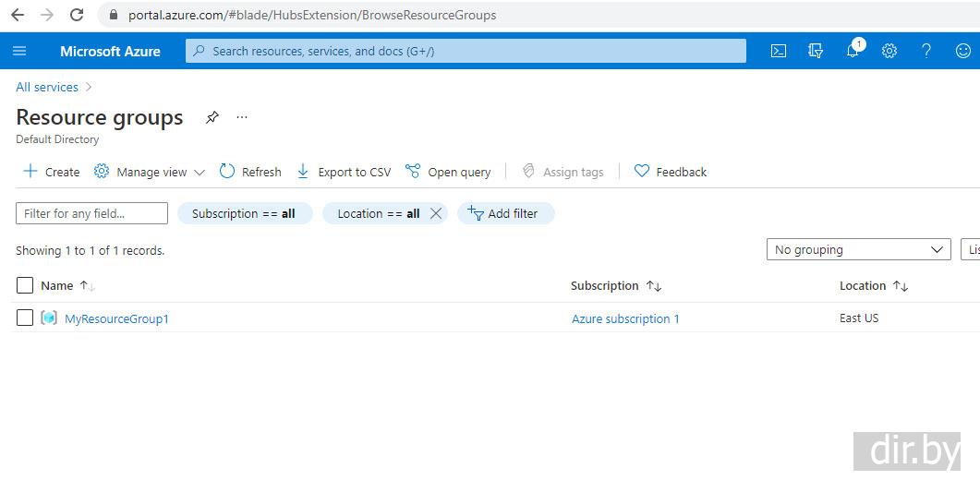The height and width of the screenshot is (480, 980).
Task: Sort by the Location column
Action: point(874,285)
